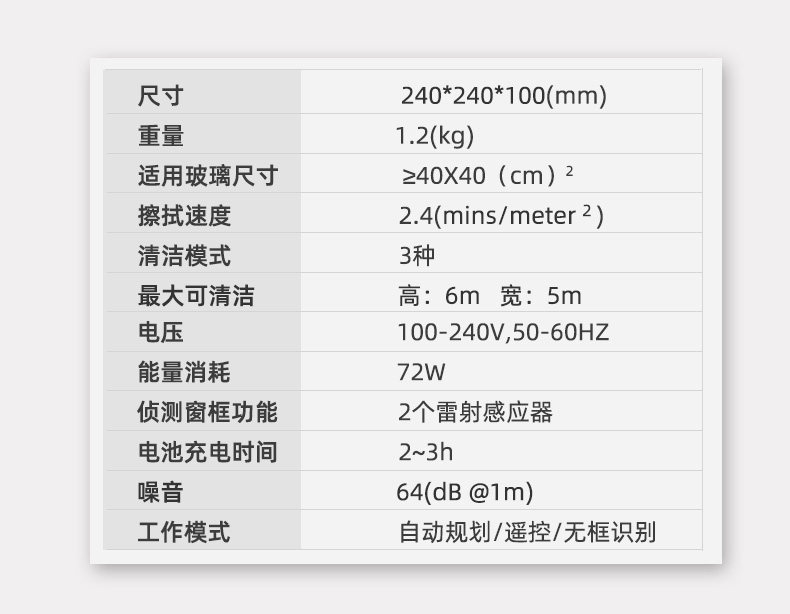
Task: Select the 100-240V,50-60HZ voltage value
Action: [503, 333]
